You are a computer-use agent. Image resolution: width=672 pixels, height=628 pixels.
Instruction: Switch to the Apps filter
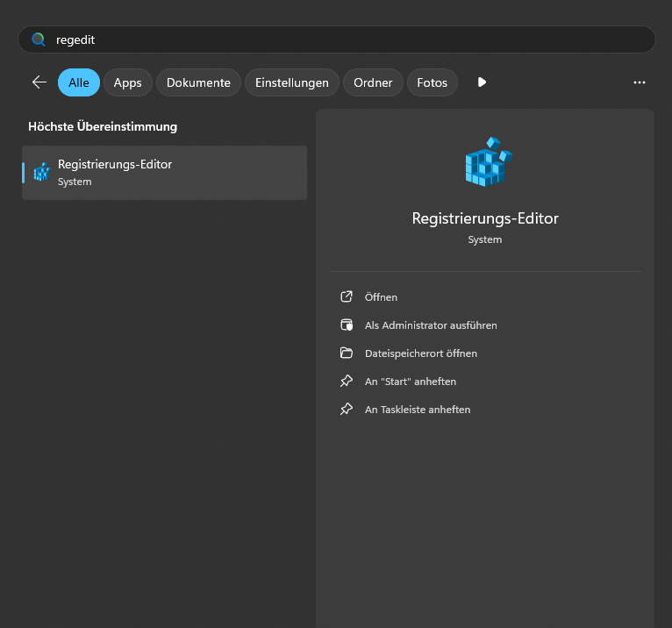click(x=128, y=82)
